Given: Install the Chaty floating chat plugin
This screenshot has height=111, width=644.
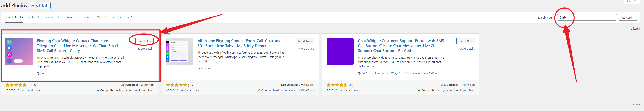Looking at the screenshot, I should click(145, 41).
